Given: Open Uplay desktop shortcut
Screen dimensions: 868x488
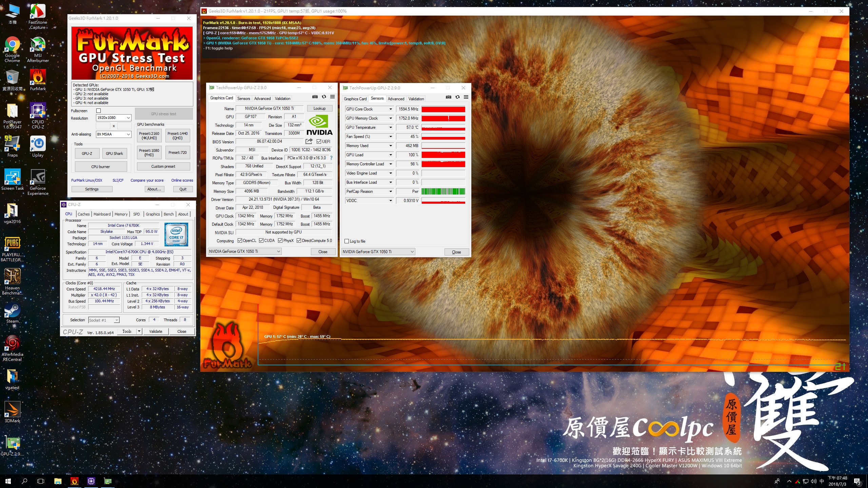Looking at the screenshot, I should [x=38, y=146].
